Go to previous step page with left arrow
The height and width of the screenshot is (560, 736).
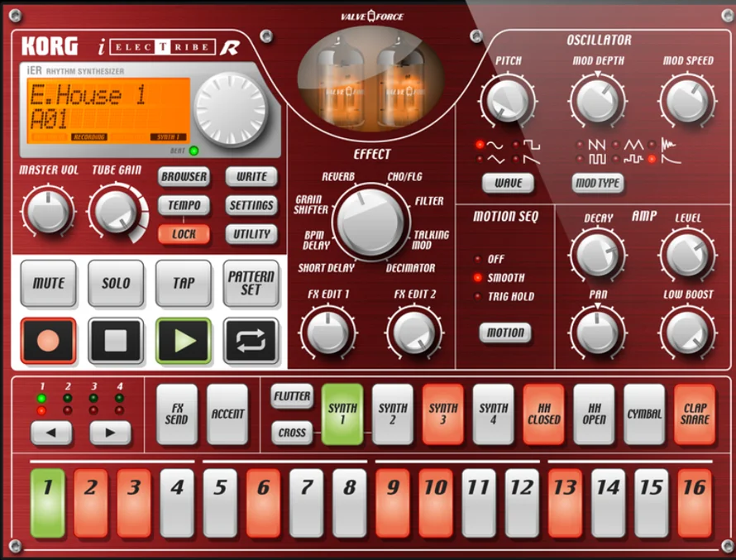[x=51, y=433]
